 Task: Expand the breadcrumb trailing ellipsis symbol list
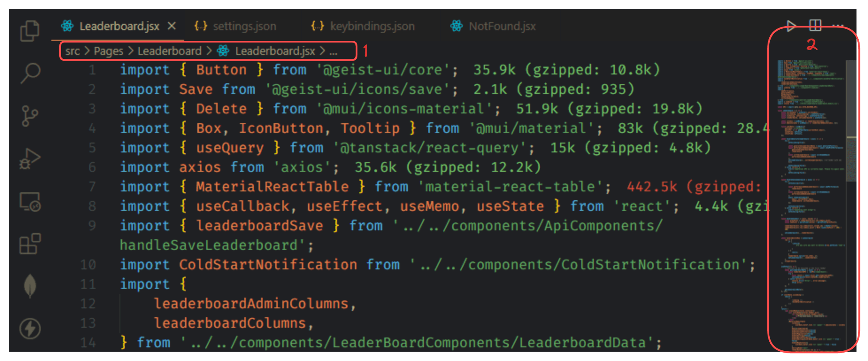tap(333, 51)
